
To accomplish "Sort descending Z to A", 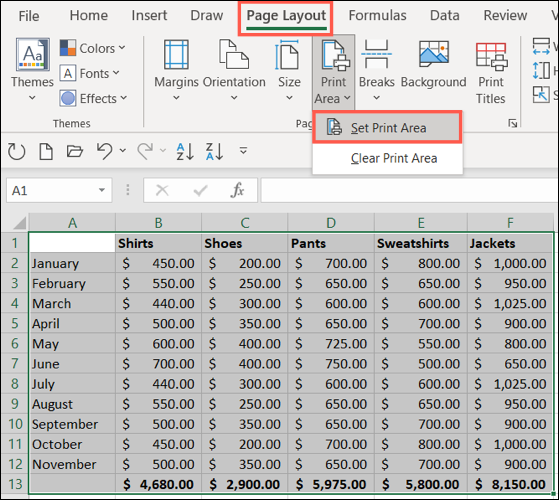I will coord(214,151).
